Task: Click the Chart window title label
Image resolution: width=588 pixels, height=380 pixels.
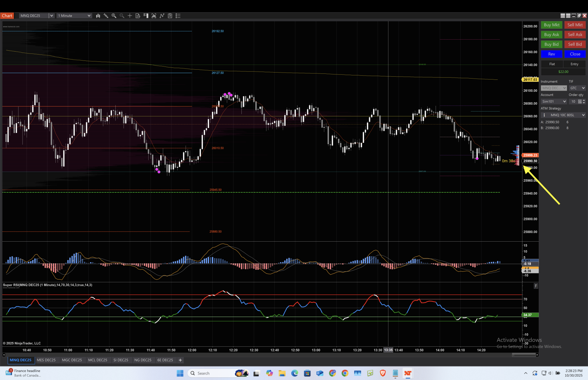Action: [x=7, y=16]
